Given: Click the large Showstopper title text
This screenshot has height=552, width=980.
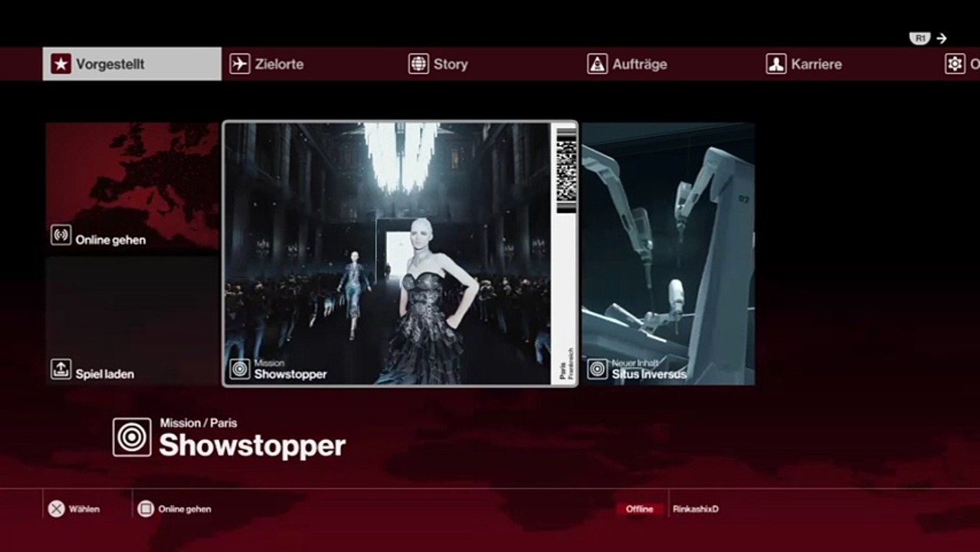Looking at the screenshot, I should [252, 445].
